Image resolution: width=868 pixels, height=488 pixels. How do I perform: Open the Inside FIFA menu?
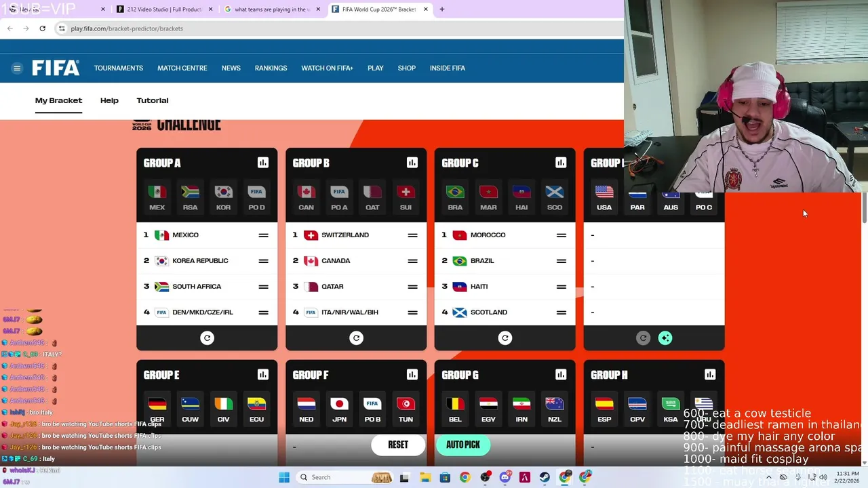(448, 68)
